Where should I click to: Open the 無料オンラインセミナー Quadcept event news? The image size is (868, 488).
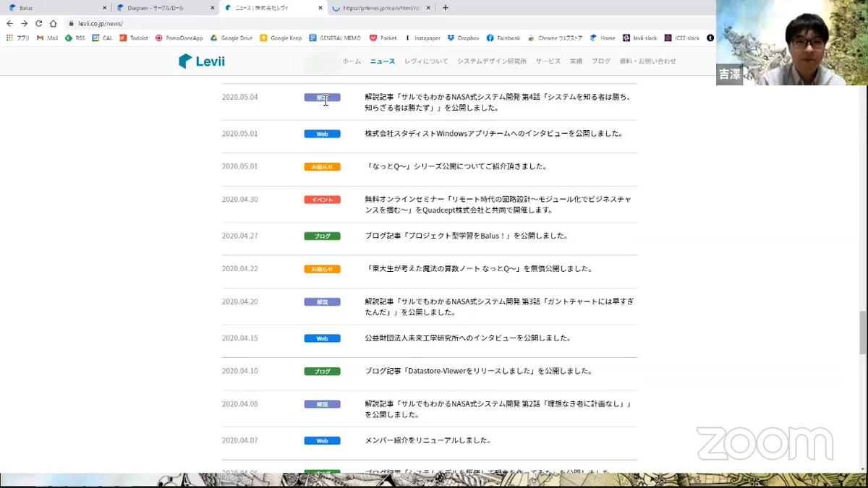click(x=499, y=205)
